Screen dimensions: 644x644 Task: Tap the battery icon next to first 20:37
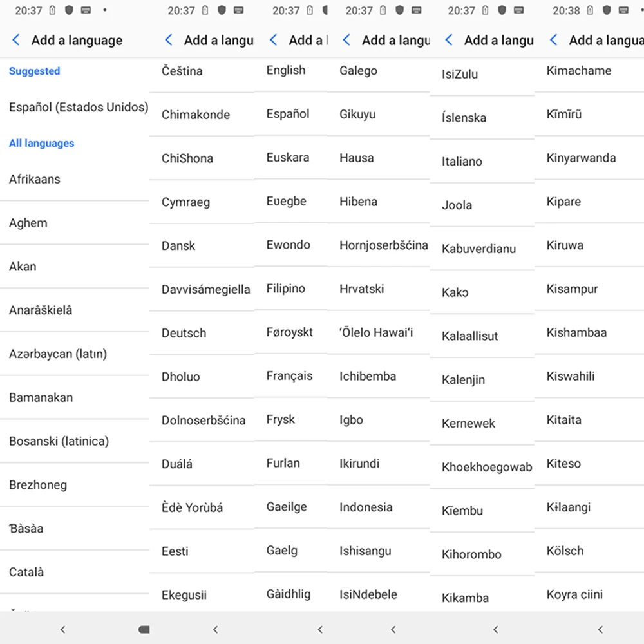coord(52,10)
